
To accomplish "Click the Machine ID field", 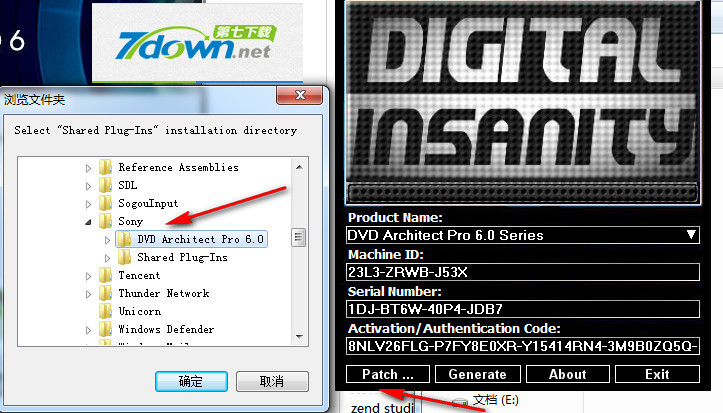I will 522,272.
